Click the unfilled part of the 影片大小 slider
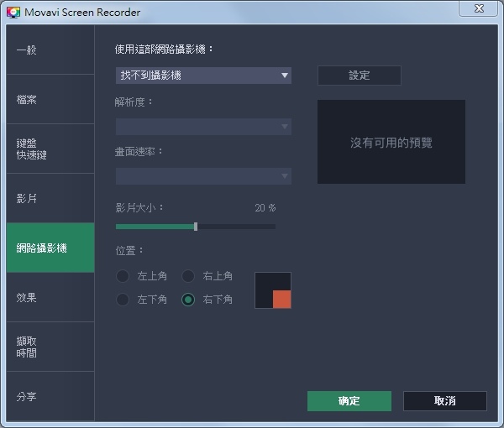Image resolution: width=504 pixels, height=428 pixels. (237, 227)
